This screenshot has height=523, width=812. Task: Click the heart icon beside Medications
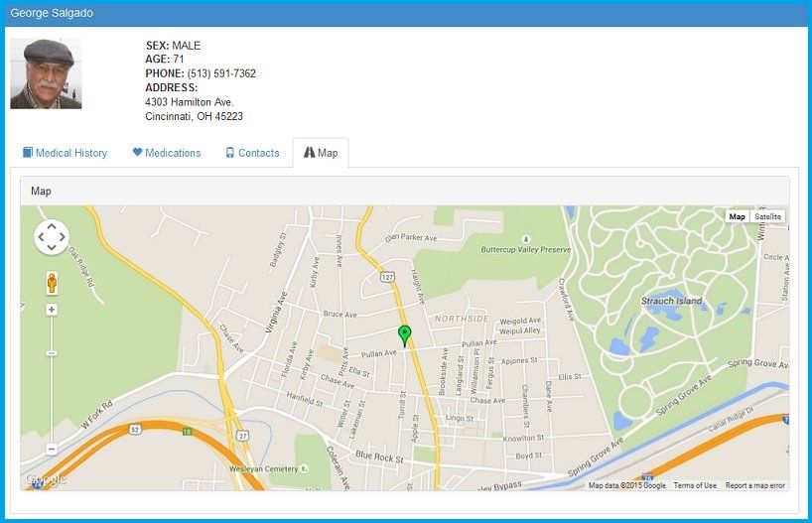tap(137, 152)
